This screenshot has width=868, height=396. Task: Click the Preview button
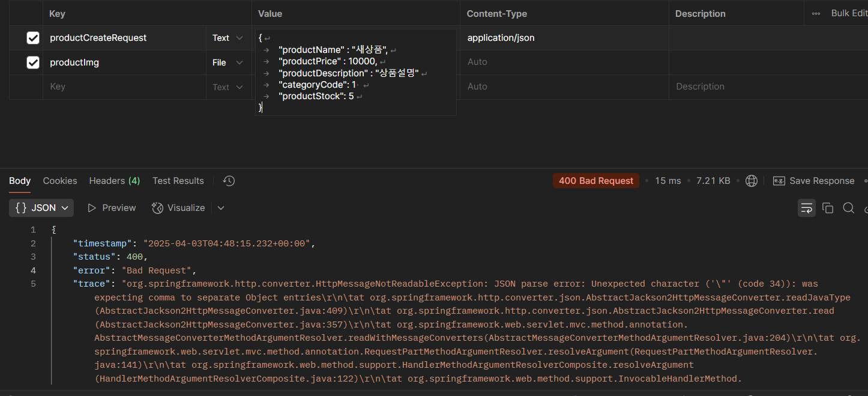pyautogui.click(x=112, y=208)
